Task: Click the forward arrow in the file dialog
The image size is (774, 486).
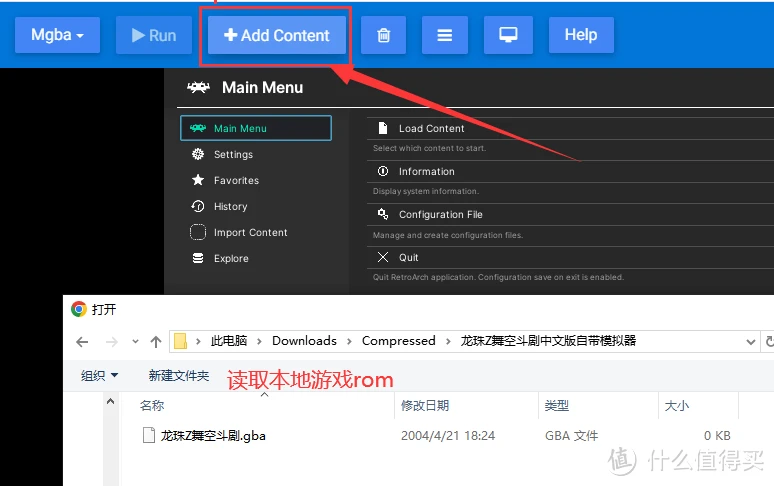Action: [112, 341]
